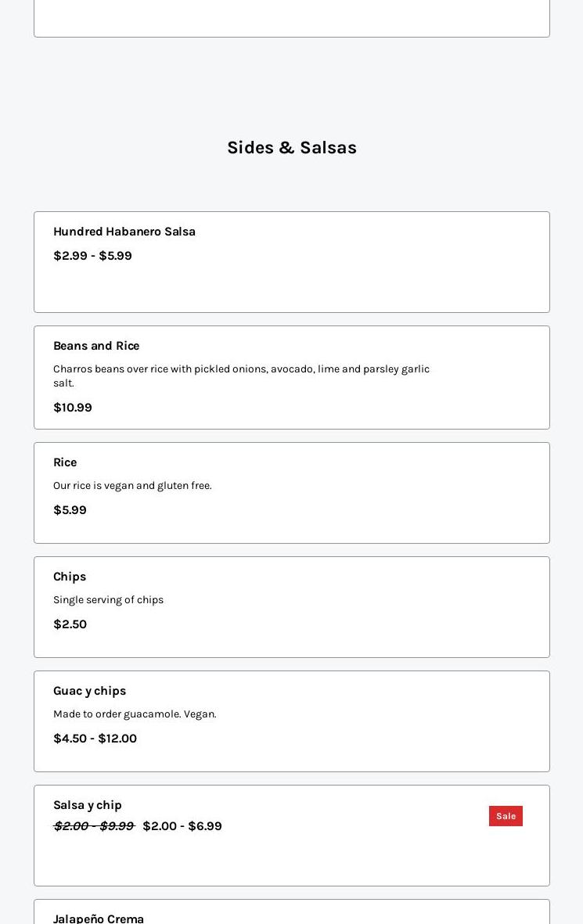
Task: Click the Made to order guacamole description
Action: (135, 714)
